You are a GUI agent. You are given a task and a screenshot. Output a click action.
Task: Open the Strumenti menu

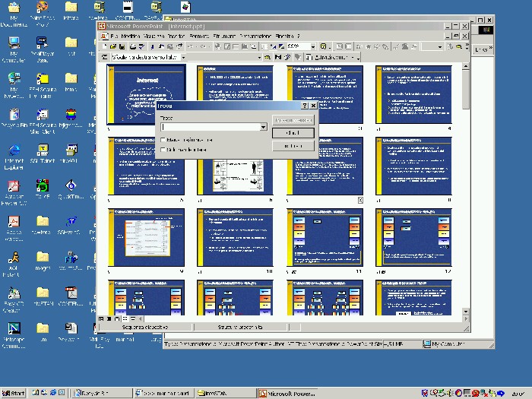224,36
